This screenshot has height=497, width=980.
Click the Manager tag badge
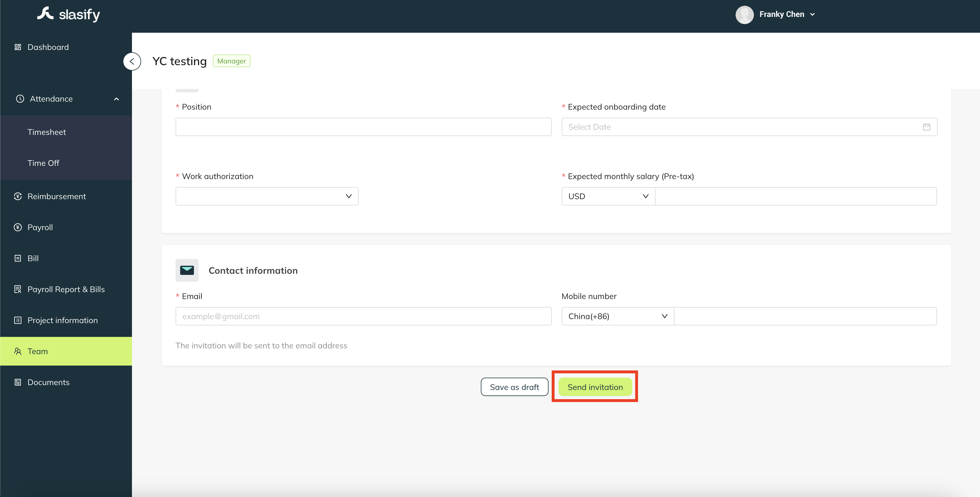[231, 61]
